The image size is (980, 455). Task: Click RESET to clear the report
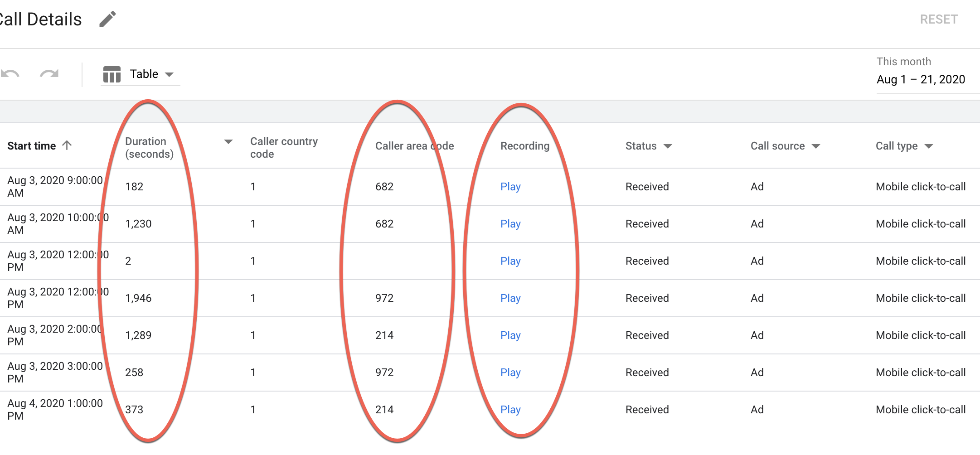coord(939,19)
